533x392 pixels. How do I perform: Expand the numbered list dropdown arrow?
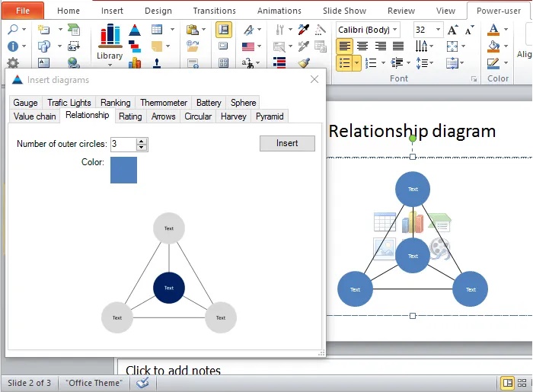tap(383, 63)
